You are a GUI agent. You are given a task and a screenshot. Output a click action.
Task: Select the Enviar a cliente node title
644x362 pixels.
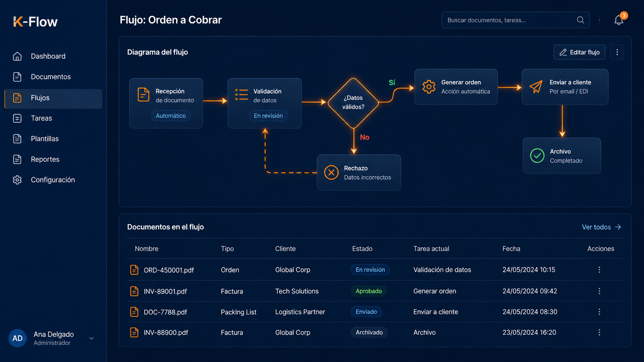coord(570,82)
